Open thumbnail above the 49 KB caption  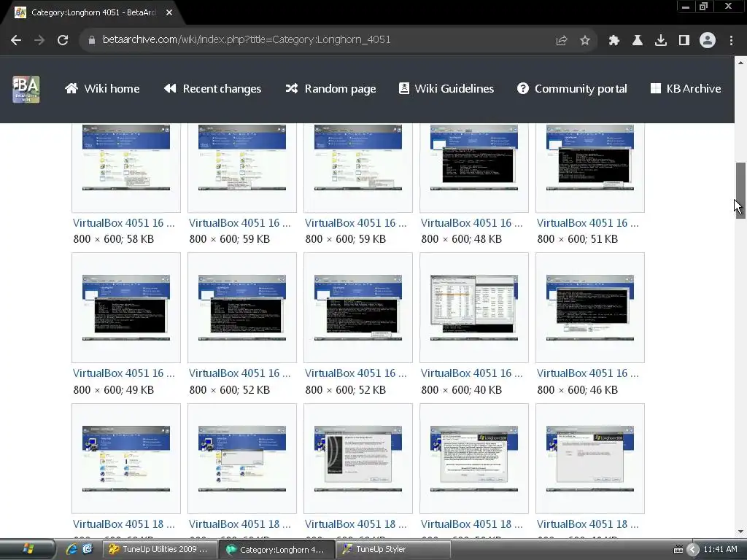coord(126,308)
